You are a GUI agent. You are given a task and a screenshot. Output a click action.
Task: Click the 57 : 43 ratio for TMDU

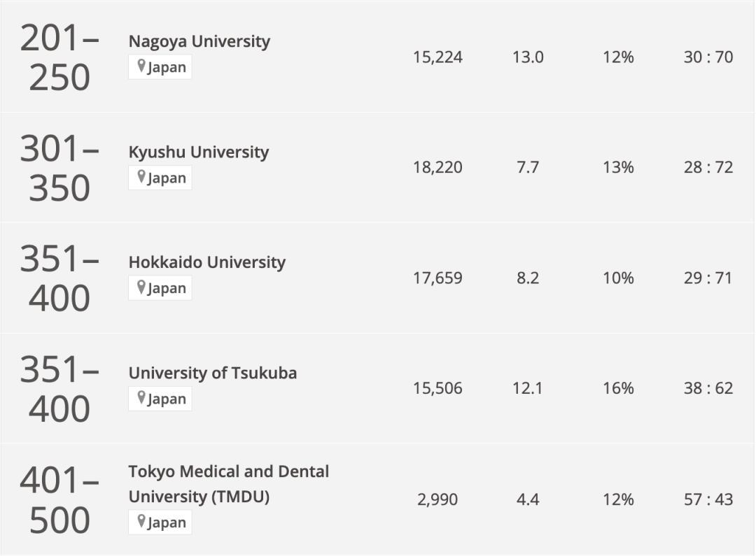point(708,499)
